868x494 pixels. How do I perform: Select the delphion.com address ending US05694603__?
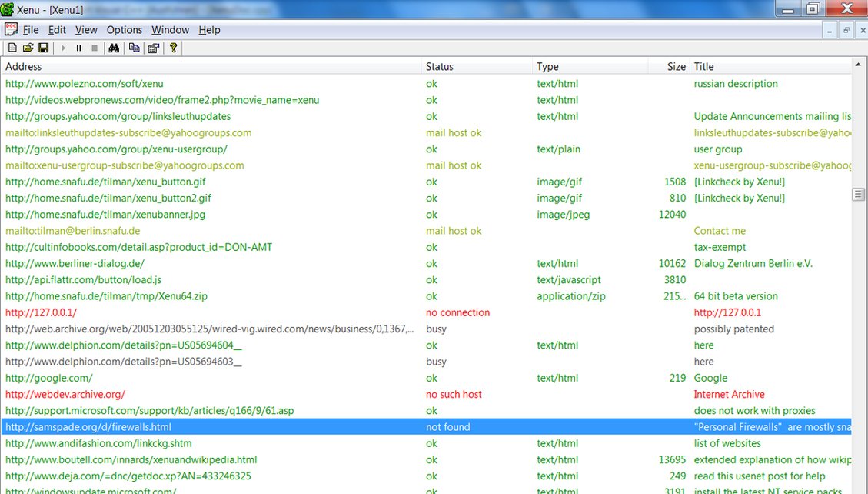[x=124, y=362]
